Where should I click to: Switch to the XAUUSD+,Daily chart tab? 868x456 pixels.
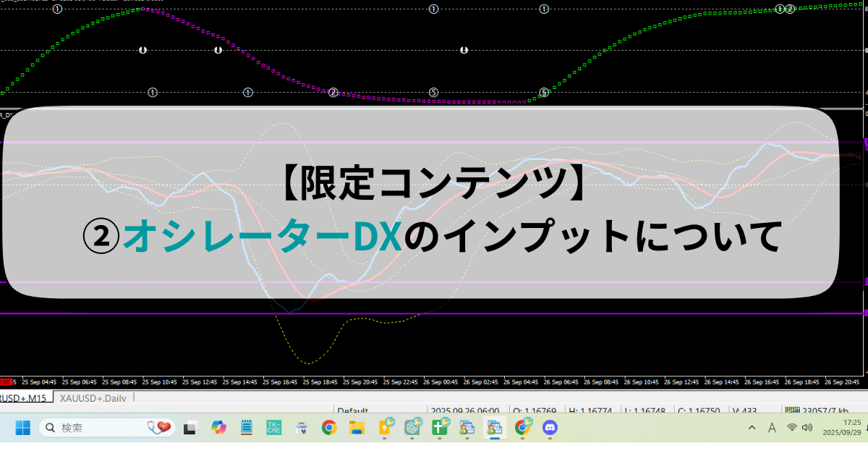[x=93, y=398]
